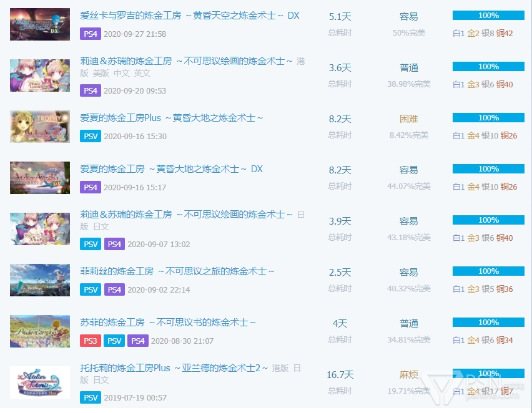The image size is (532, 413).
Task: Click the 100% progress bar for 爱丝卡与罗吉
Action: 488,16
